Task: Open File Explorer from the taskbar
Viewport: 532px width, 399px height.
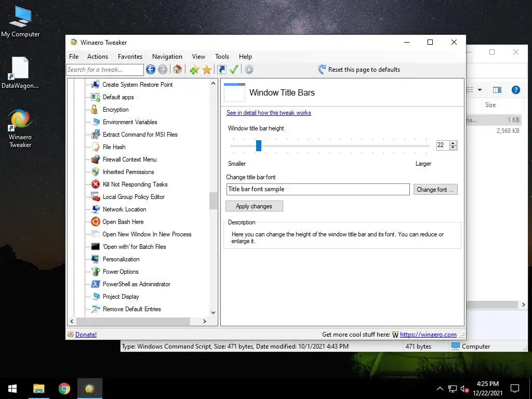Action: [38, 389]
